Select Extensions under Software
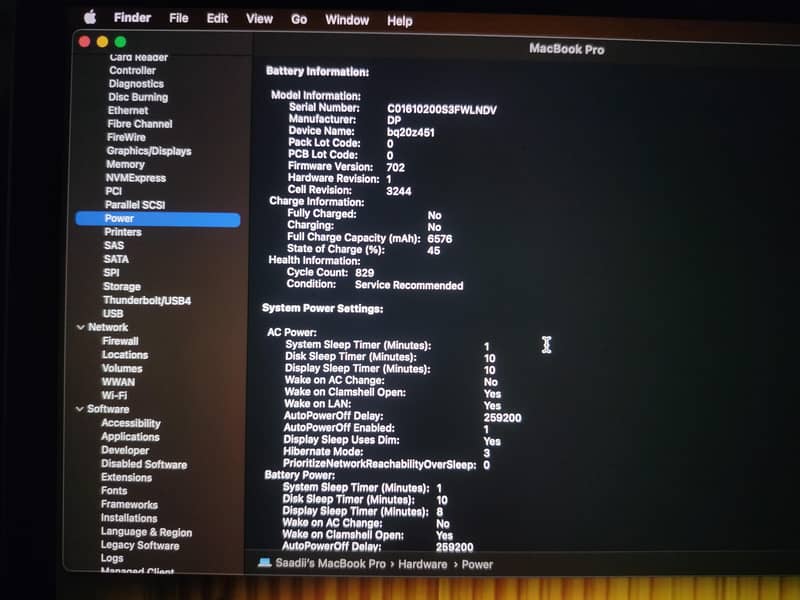800x600 pixels. coord(127,478)
